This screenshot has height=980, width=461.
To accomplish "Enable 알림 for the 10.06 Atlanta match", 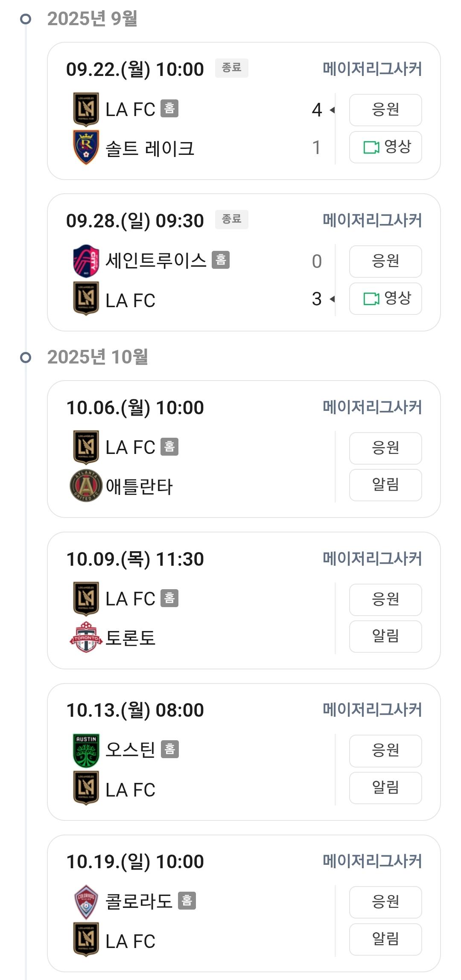I will (x=385, y=485).
